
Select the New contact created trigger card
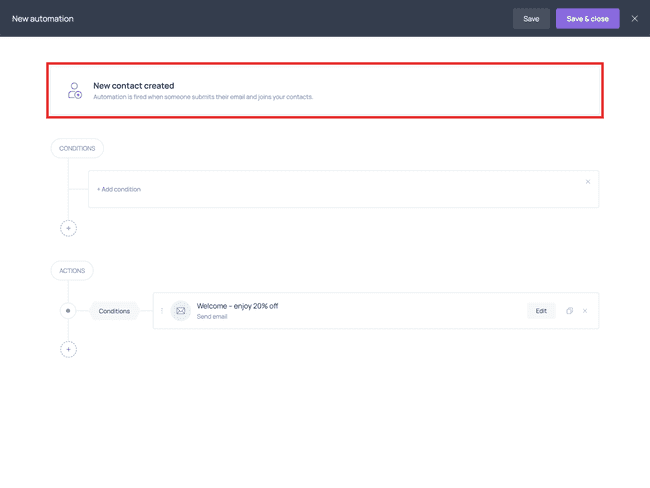pos(325,90)
